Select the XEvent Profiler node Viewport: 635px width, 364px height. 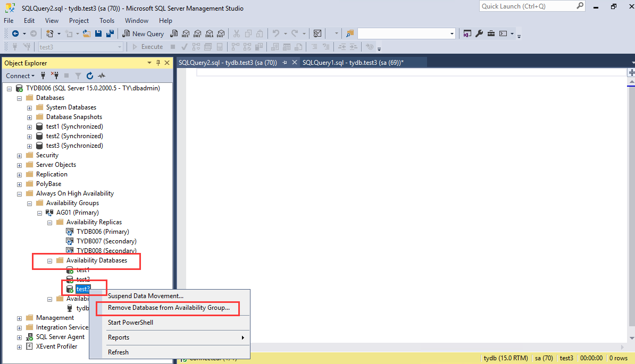[57, 346]
